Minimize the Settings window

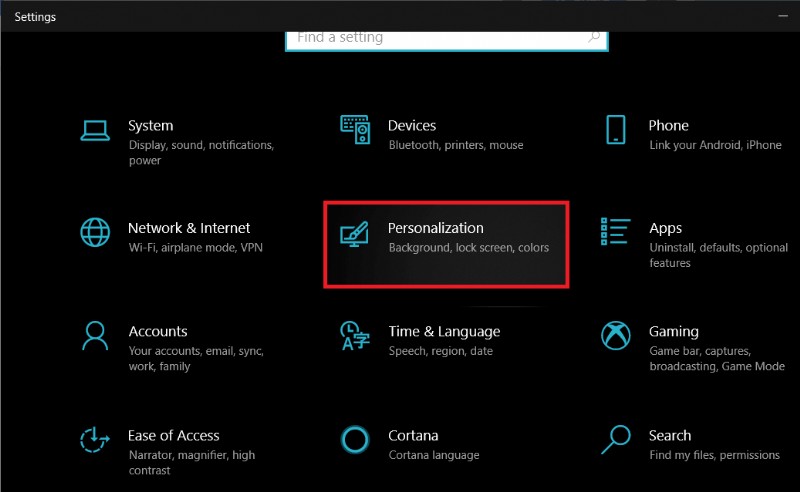(783, 17)
